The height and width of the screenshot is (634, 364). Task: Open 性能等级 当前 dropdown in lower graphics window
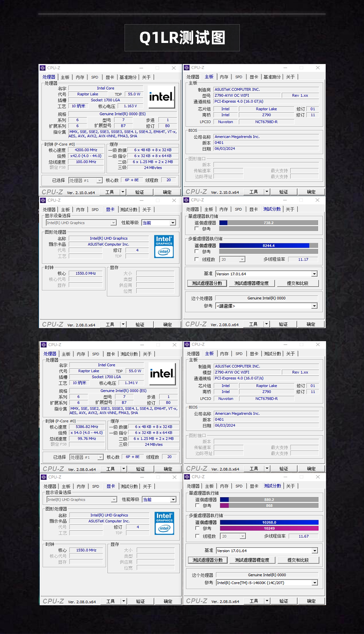click(159, 499)
